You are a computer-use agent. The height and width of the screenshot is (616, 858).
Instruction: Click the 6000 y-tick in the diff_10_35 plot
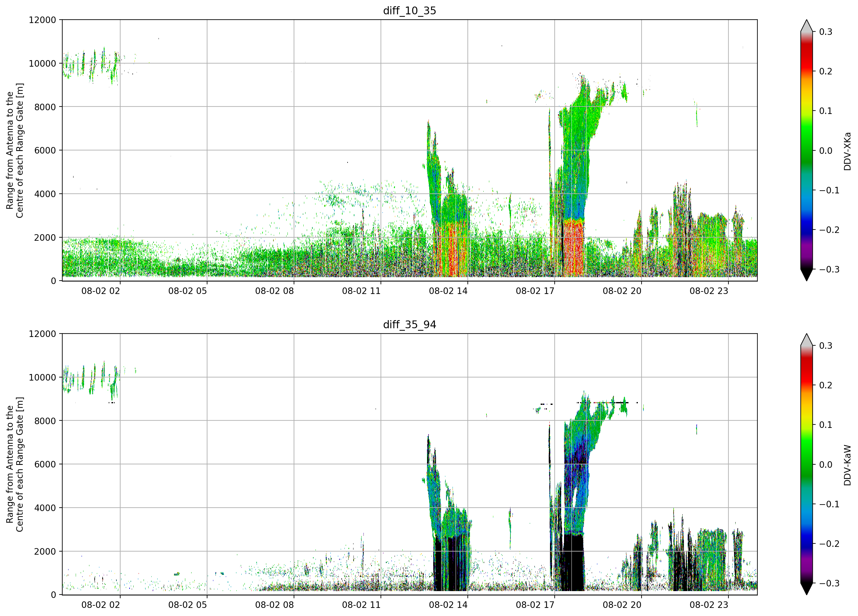45,151
